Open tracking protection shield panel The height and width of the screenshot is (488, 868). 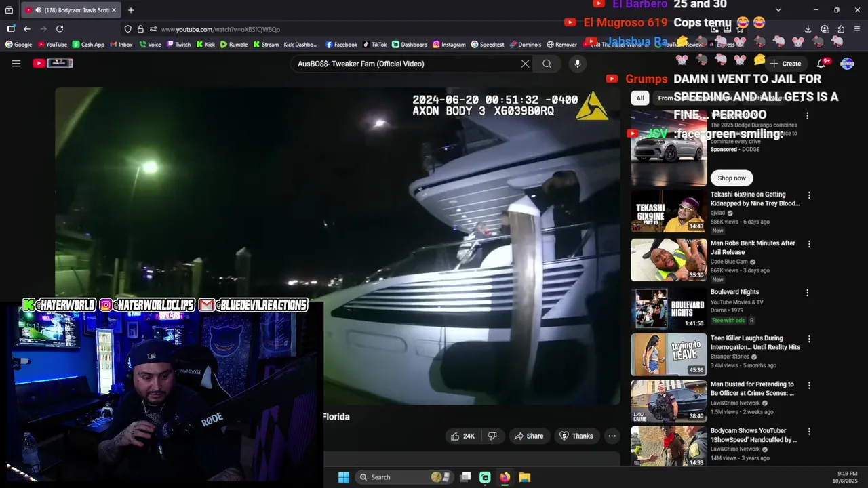click(127, 29)
